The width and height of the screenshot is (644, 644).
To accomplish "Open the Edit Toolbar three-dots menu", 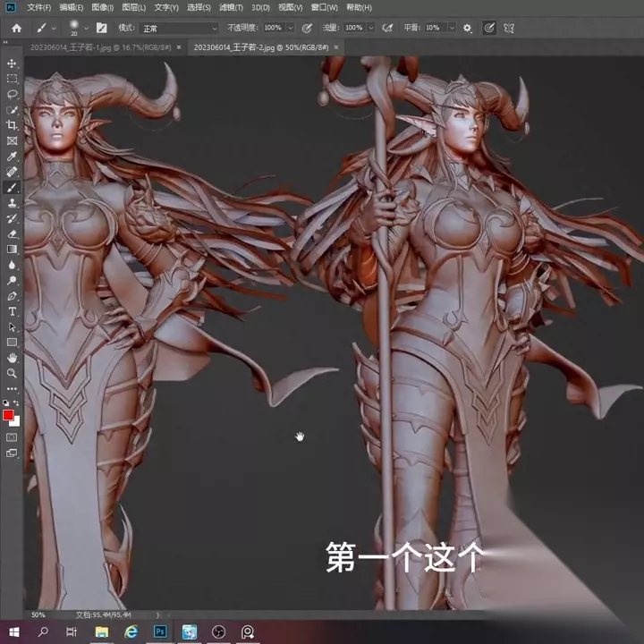I will pyautogui.click(x=12, y=388).
